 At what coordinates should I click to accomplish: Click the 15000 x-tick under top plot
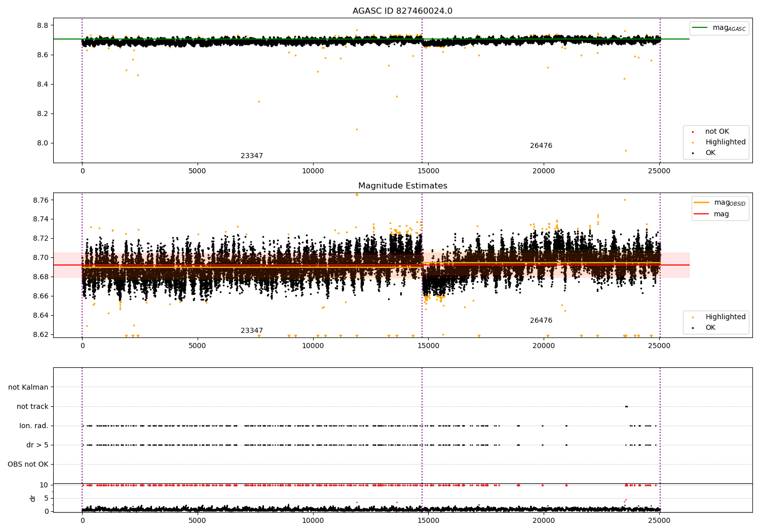(x=428, y=171)
